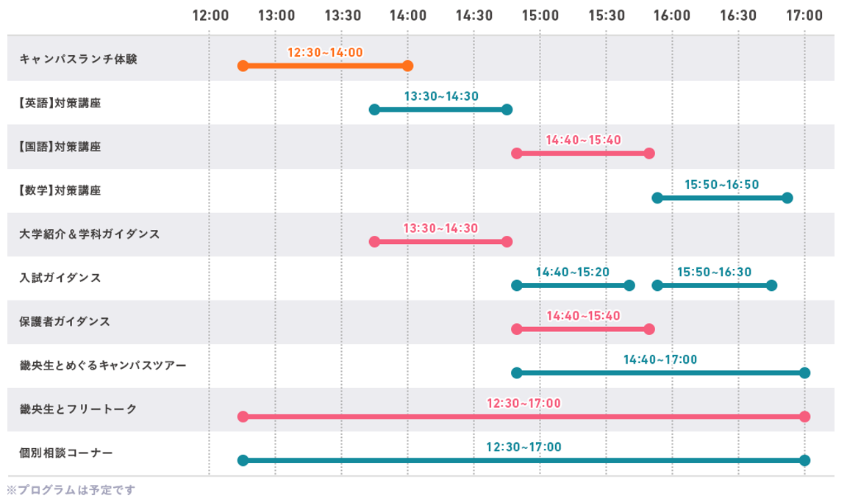Select the 15:50~16:30 admissions guidance bar
This screenshot has width=847, height=504.
714,286
